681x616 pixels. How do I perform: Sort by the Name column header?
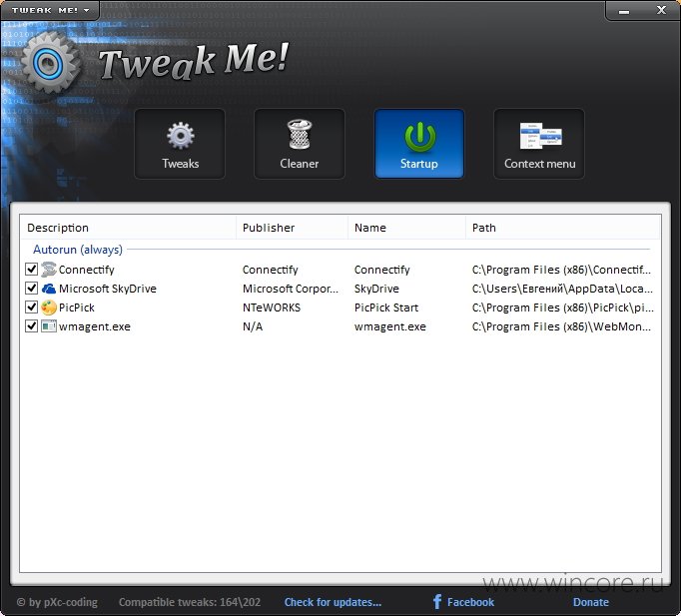(x=406, y=228)
